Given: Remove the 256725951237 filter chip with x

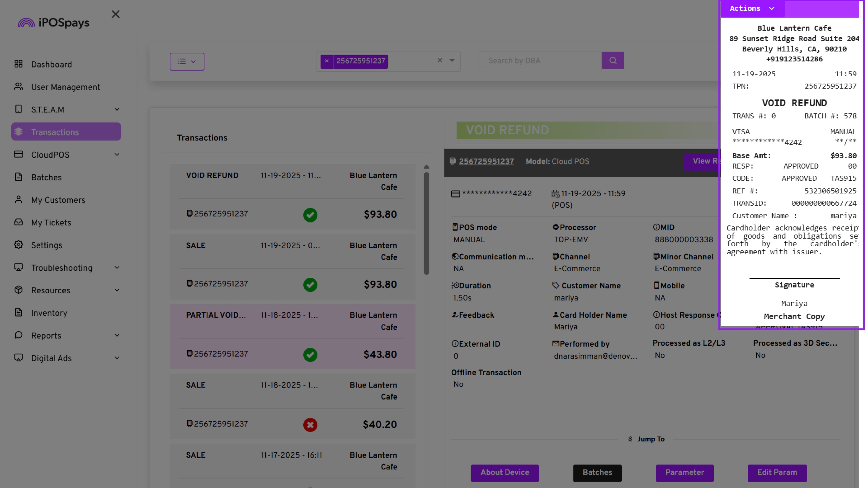Looking at the screenshot, I should pos(326,61).
